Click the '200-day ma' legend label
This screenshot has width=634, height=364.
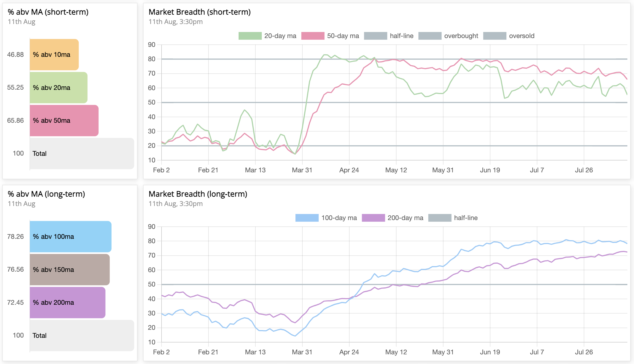pyautogui.click(x=405, y=218)
